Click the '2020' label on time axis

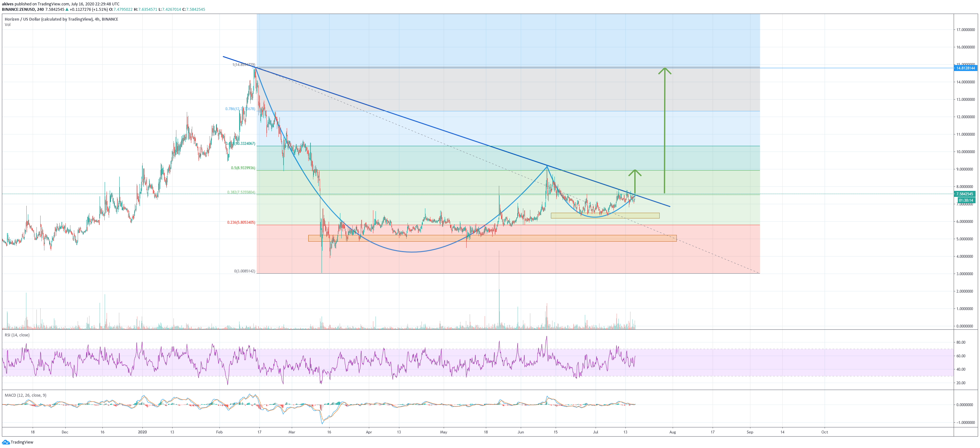click(x=142, y=432)
